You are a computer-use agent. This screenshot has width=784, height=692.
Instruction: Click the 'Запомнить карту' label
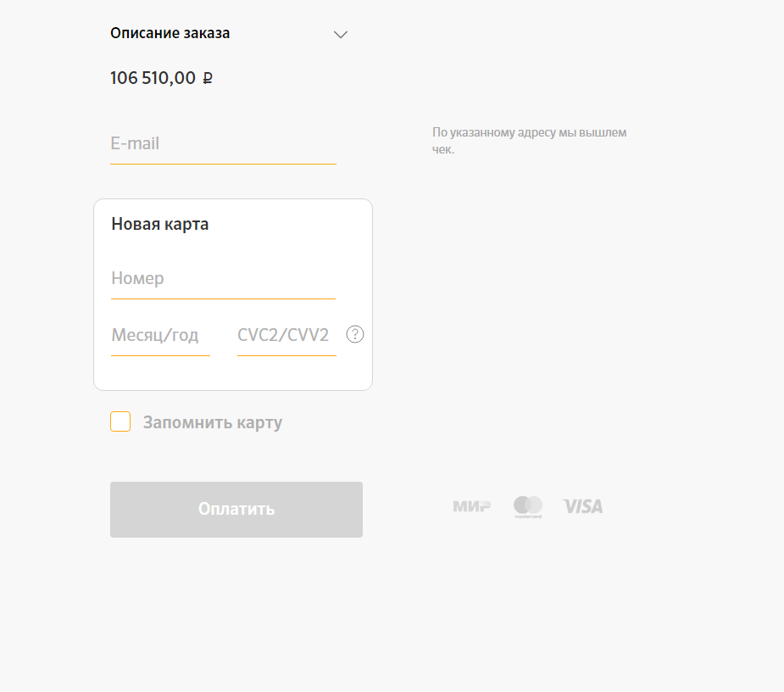point(212,422)
